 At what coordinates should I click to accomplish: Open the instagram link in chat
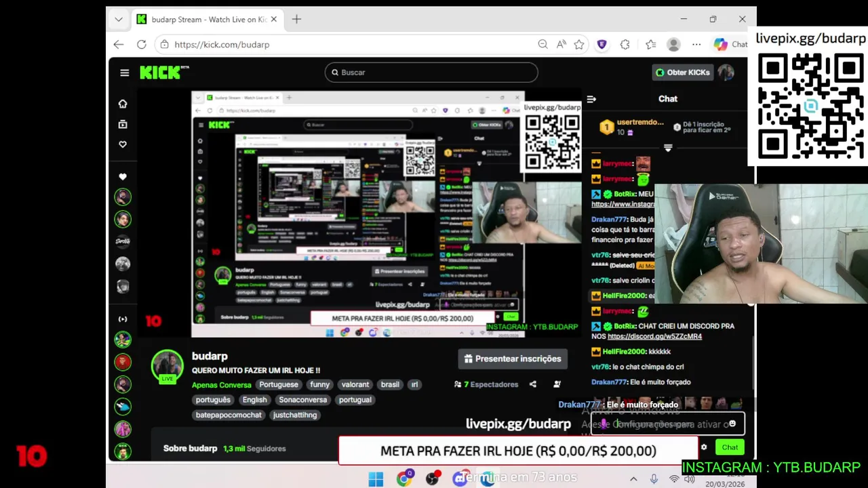pyautogui.click(x=623, y=204)
